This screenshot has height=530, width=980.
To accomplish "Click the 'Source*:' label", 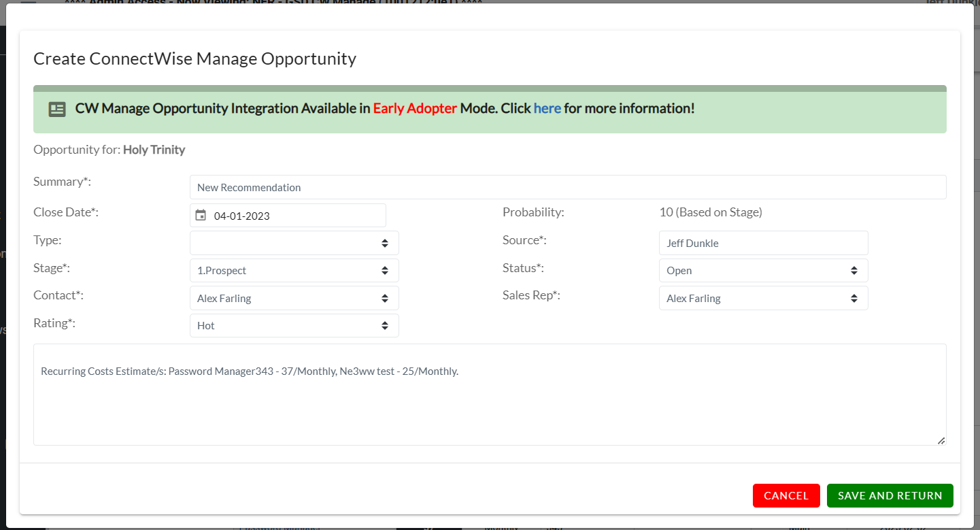I will point(524,240).
